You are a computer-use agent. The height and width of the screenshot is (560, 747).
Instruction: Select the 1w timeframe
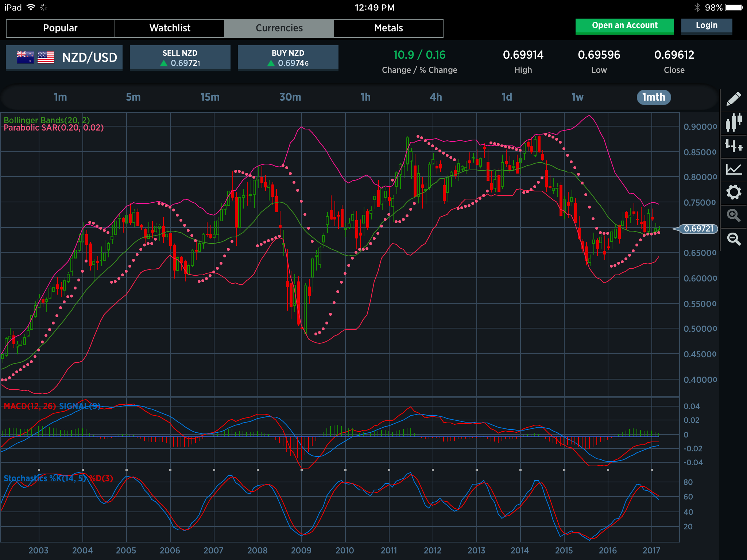(577, 97)
